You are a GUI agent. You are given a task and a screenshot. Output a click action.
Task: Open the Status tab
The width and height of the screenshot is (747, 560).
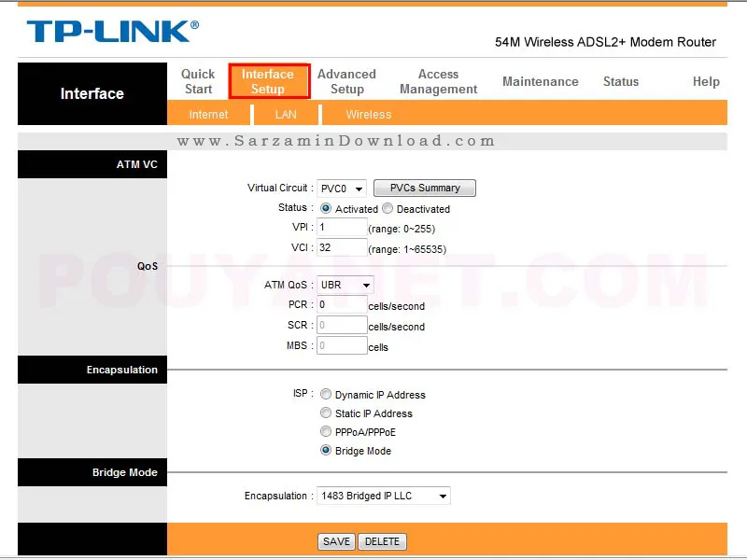(x=620, y=81)
